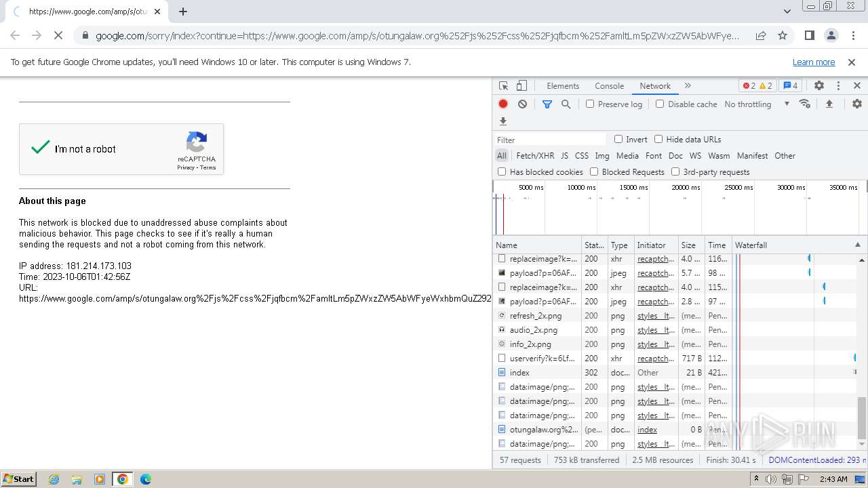Open network conditions wifi icon
The image size is (868, 488).
pos(805,104)
